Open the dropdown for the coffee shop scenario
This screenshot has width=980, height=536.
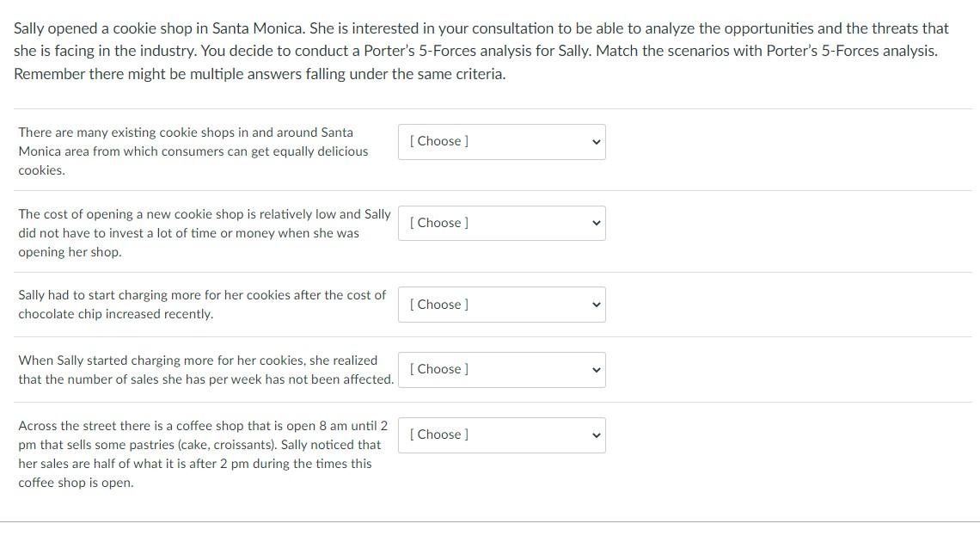click(x=501, y=434)
